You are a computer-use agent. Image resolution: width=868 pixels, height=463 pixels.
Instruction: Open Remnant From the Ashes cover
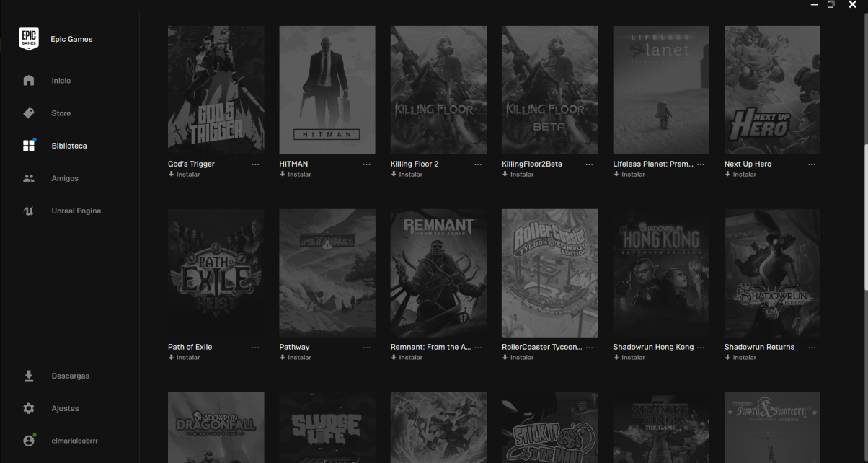(x=438, y=273)
